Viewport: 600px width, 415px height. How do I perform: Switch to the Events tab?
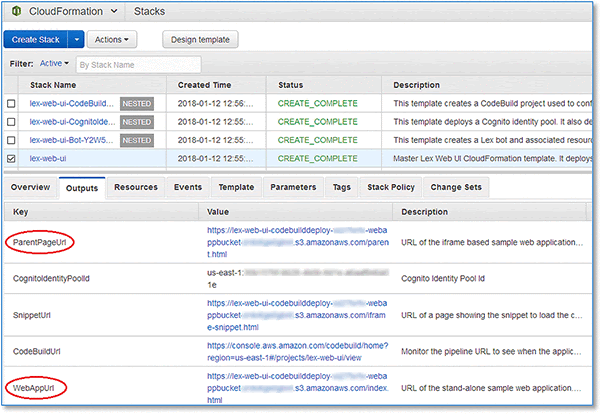tap(188, 187)
